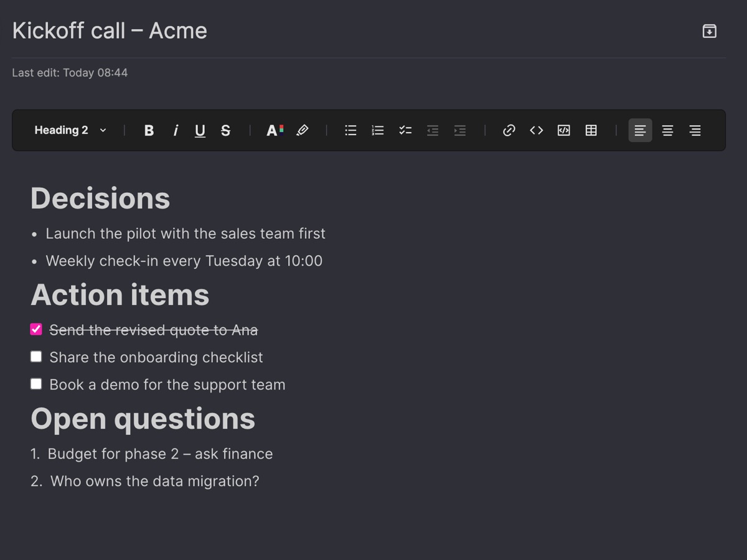The height and width of the screenshot is (560, 747).
Task: Insert a hyperlink
Action: click(509, 130)
